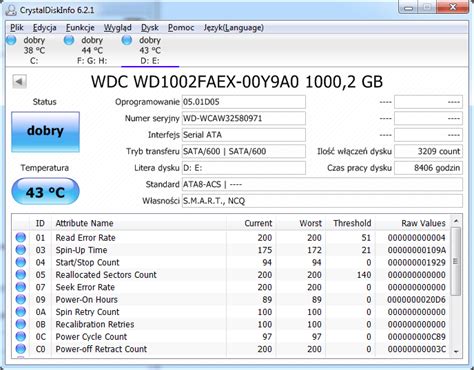
Task: Click raw value 00000000109A
Action: tap(416, 250)
